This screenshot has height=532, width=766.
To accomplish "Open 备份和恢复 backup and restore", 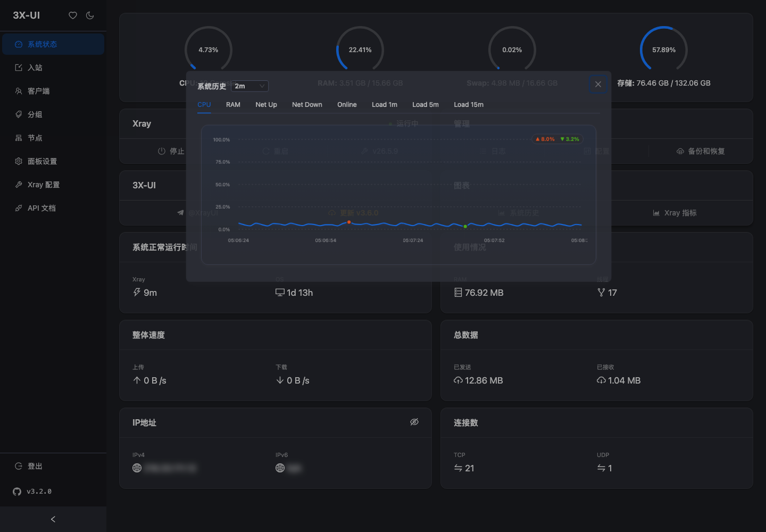I will click(x=701, y=151).
